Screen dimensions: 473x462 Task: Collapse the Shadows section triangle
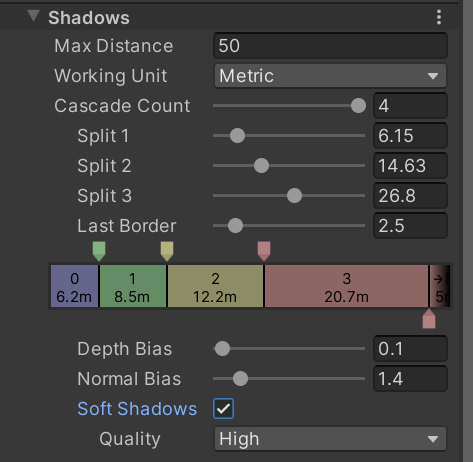[33, 16]
